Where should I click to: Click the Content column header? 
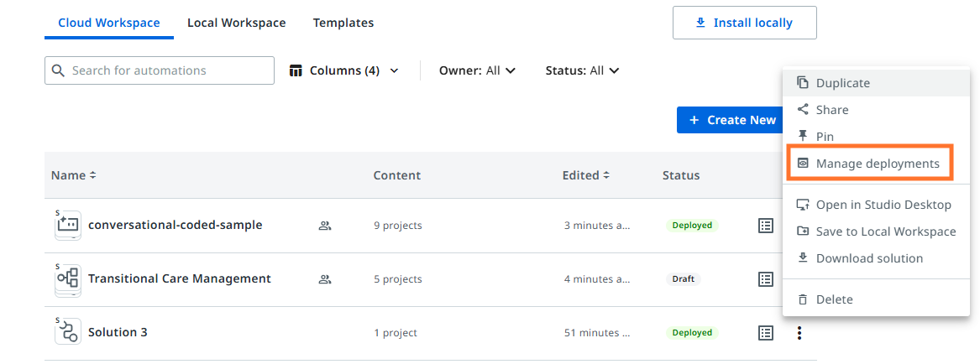click(397, 175)
